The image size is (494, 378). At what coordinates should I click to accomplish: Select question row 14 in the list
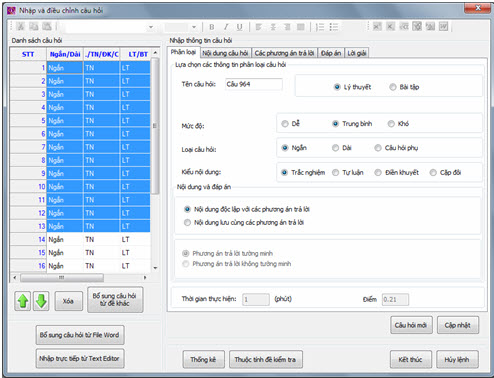80,239
